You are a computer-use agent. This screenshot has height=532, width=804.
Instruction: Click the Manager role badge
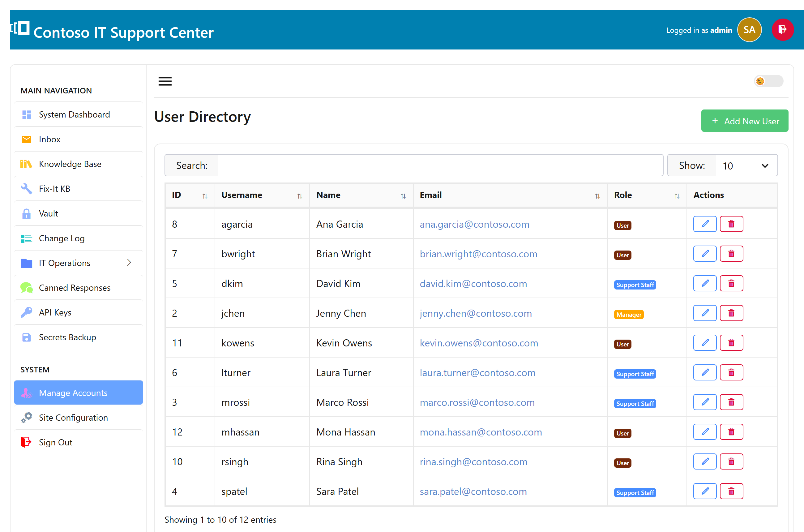[x=628, y=315]
